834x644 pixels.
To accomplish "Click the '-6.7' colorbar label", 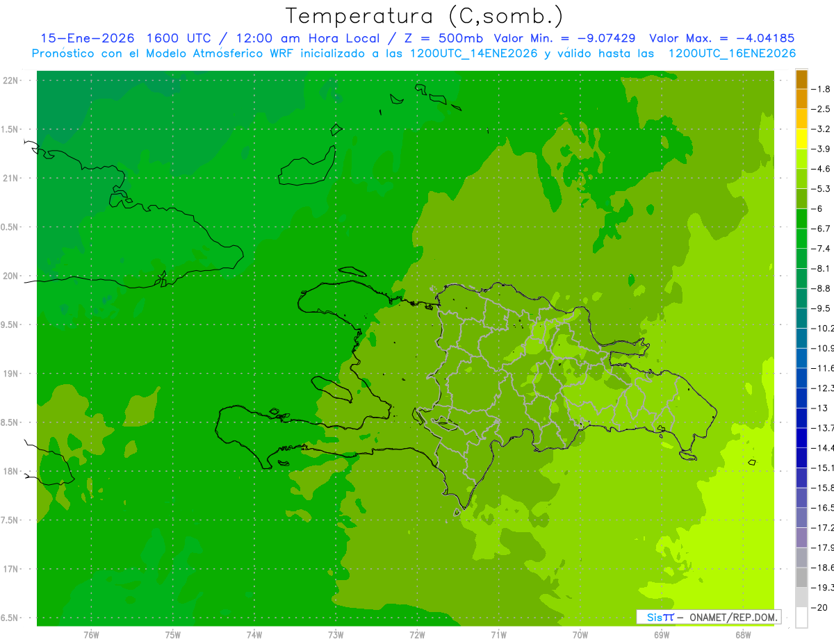I will (821, 229).
